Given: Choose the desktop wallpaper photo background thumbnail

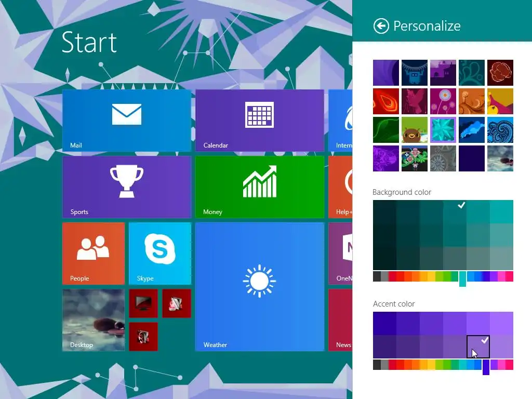Looking at the screenshot, I should (x=500, y=158).
